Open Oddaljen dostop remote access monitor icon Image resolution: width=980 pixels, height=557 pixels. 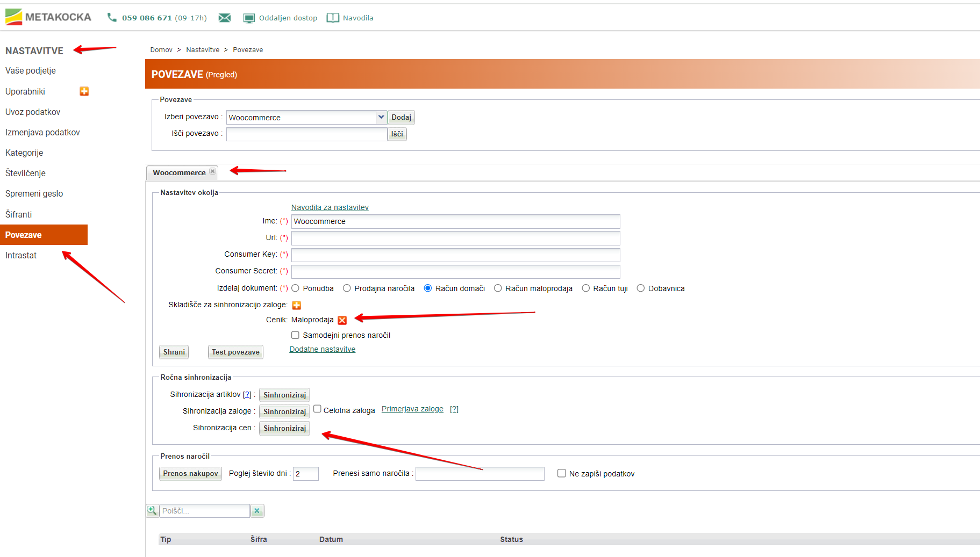point(249,18)
